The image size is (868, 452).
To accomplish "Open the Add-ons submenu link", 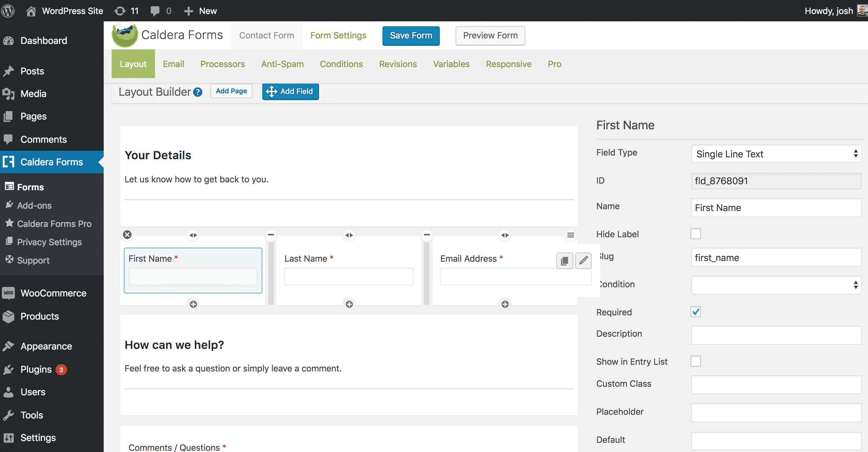I will [34, 205].
